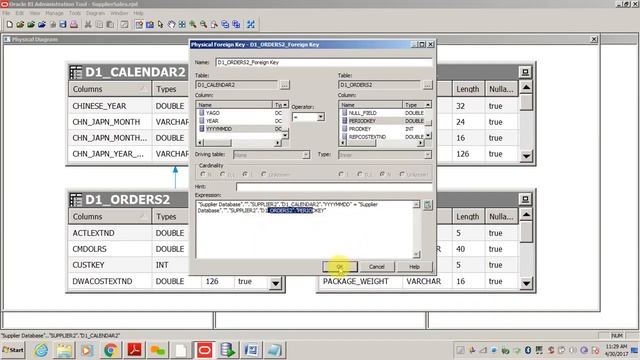
Task: Open the Expression Builder icon beside Expression box
Action: coord(427,204)
